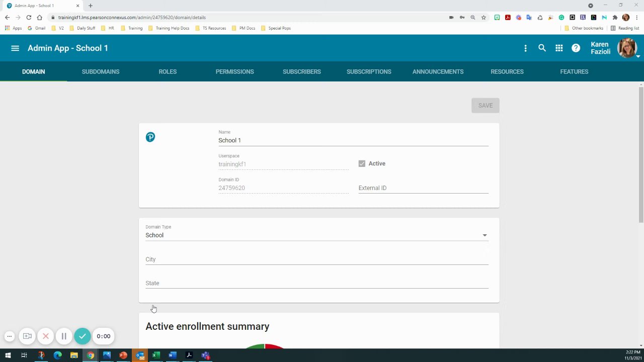The image size is (644, 362).
Task: Open the app switcher grid icon
Action: (x=559, y=48)
